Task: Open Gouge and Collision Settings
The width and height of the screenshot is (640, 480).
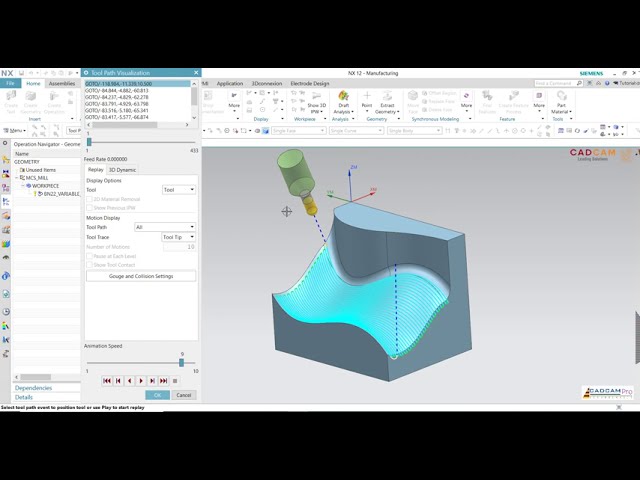Action: pyautogui.click(x=141, y=276)
